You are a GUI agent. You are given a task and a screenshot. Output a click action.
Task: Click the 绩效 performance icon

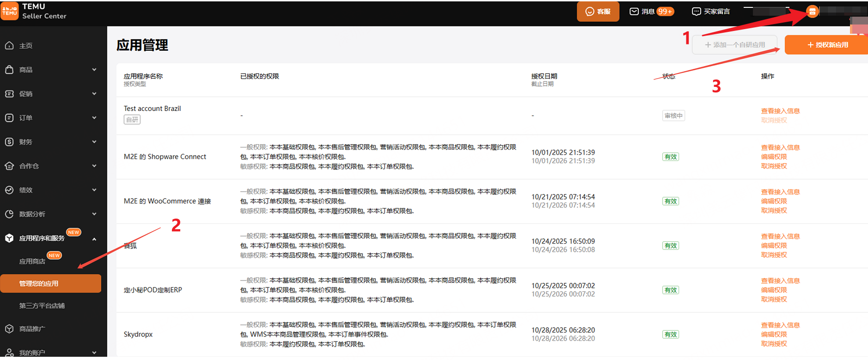(9, 190)
